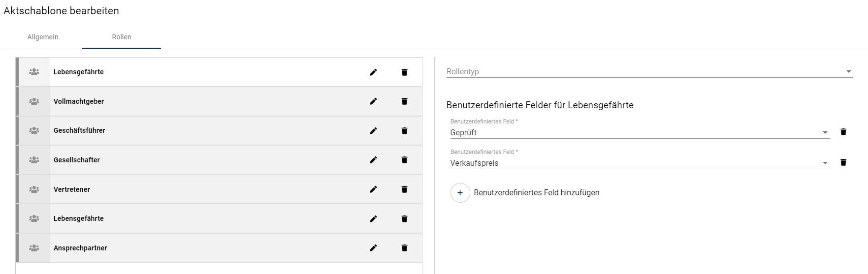Remove the Geschäftsführer role via trash icon
Screen dimensions: 868x274
[404, 131]
